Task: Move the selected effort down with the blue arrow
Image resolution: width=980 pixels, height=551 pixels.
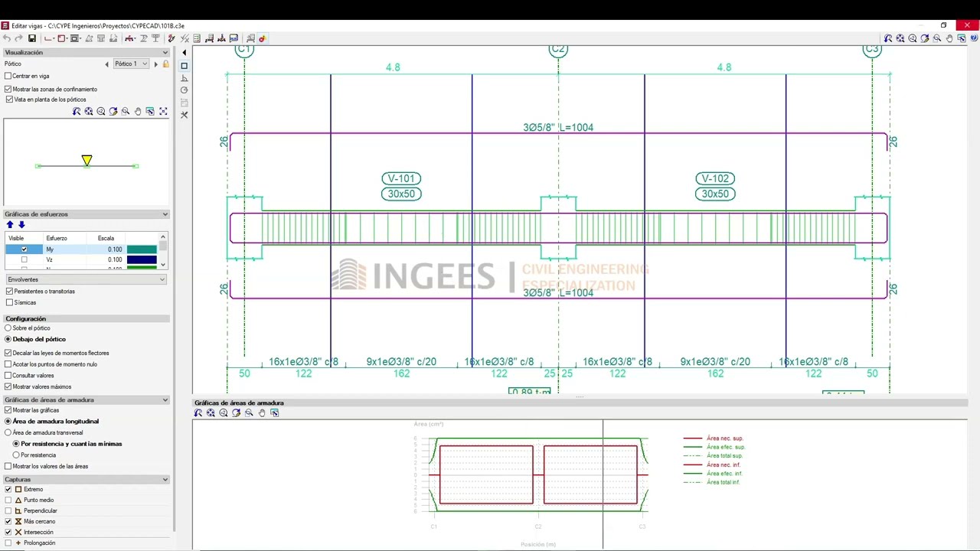Action: click(x=21, y=225)
